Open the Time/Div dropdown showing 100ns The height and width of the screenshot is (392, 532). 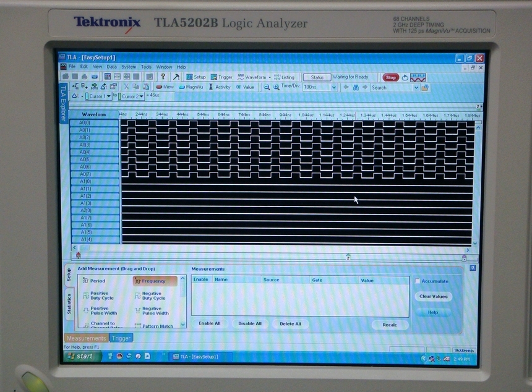(334, 87)
